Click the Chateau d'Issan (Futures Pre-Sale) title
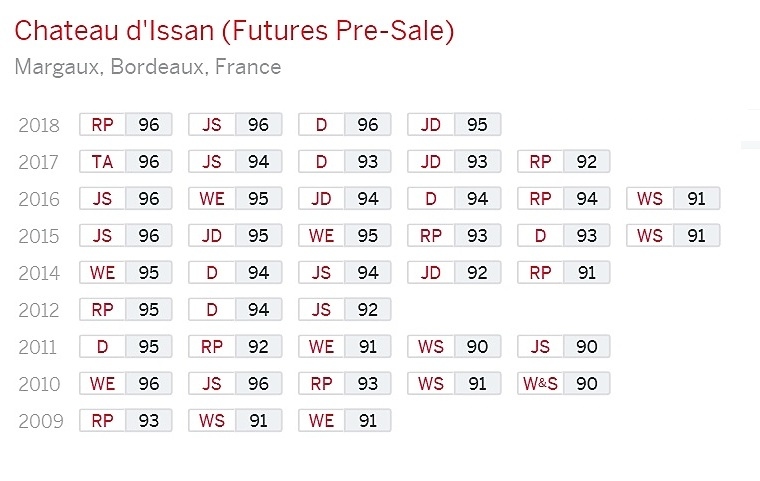 235,30
